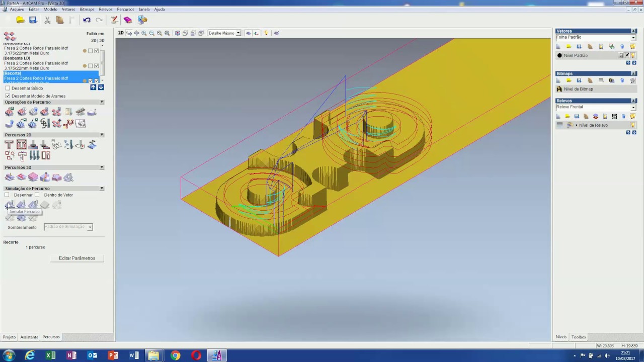Screen dimensions: 644x362
Task: Toggle 3D checkbox for Desbaste LD toolpath
Action: [x=97, y=66]
